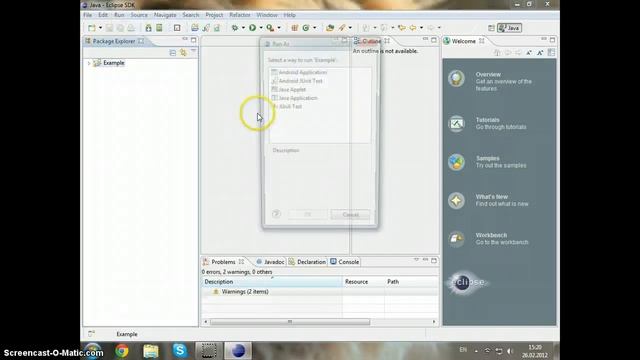The image size is (640, 360).
Task: Select Java Application in Run As dialog
Action: [298, 98]
